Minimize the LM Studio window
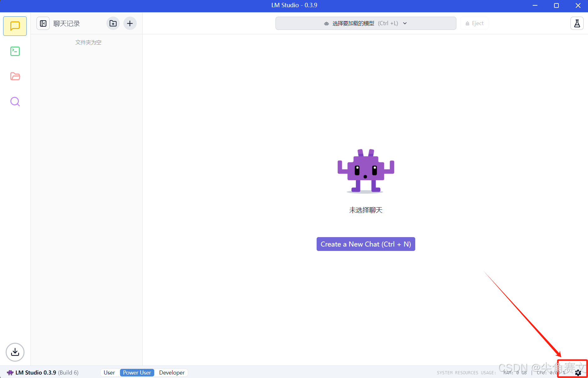The height and width of the screenshot is (378, 588). [535, 5]
